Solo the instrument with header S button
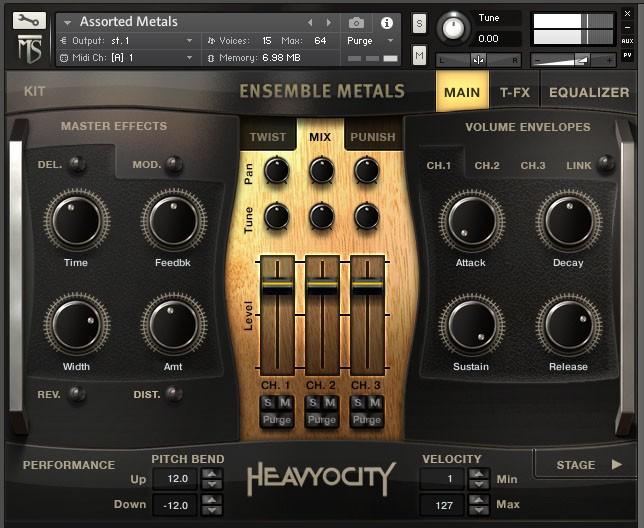The height and width of the screenshot is (528, 644). 419,23
